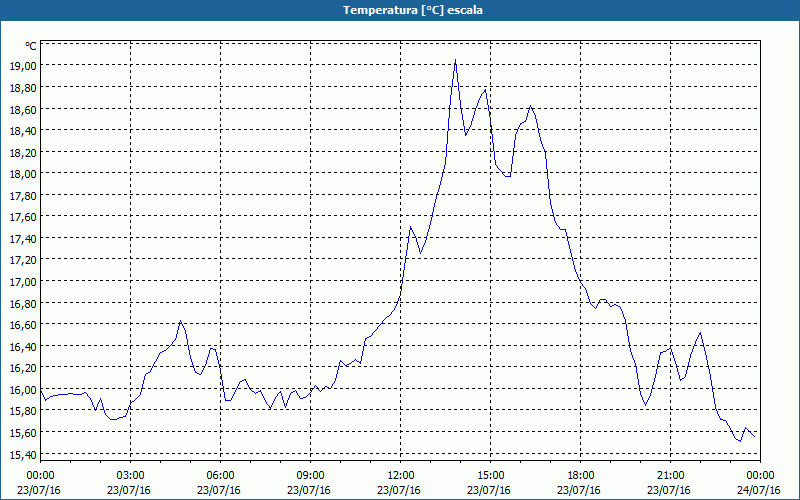Select the 17,40 y-axis label
Screen dimensions: 800x500
[23, 239]
